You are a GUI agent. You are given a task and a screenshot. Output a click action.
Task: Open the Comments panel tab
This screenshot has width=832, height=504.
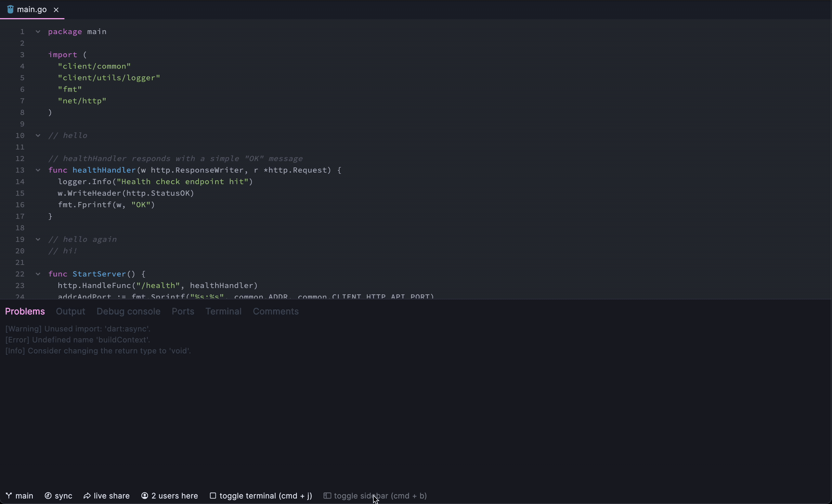click(x=276, y=311)
